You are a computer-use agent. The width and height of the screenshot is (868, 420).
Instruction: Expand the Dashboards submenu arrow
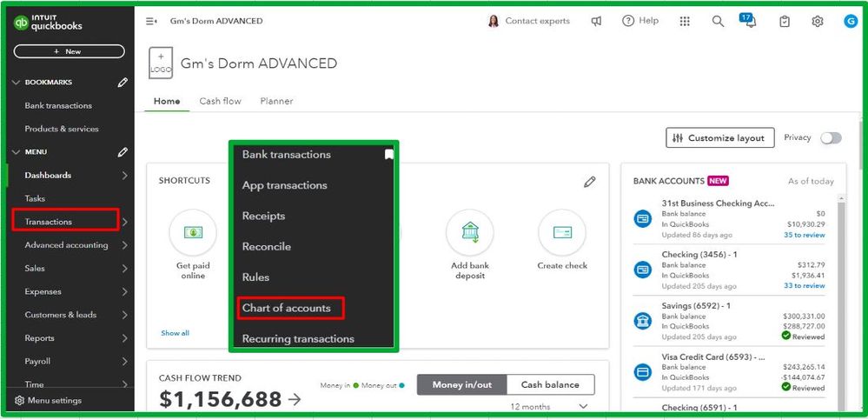pyautogui.click(x=124, y=176)
